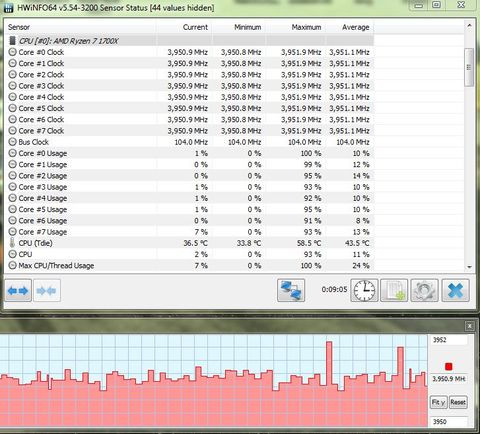The width and height of the screenshot is (480, 434).
Task: Select the Core #4 Usage row label
Action: pyautogui.click(x=43, y=198)
